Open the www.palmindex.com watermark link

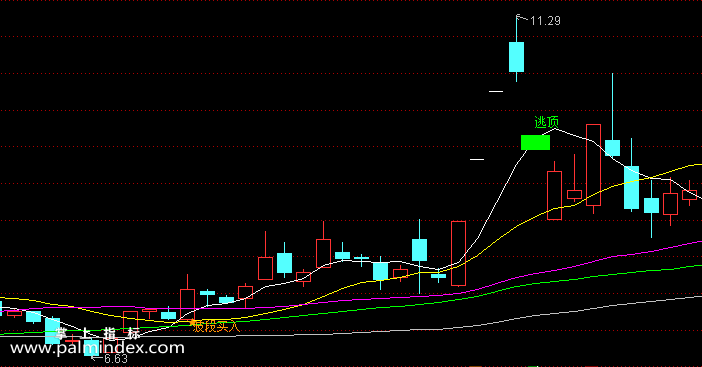[x=97, y=348]
